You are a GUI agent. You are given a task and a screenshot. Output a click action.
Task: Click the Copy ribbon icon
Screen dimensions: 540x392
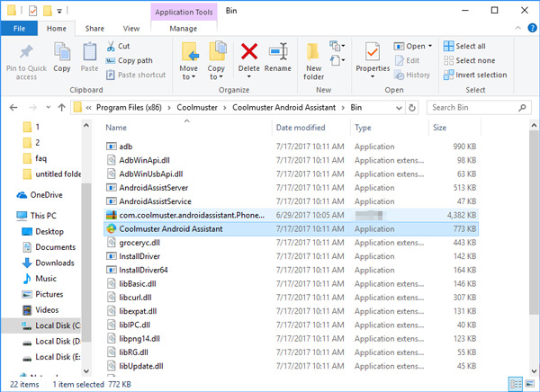click(62, 51)
